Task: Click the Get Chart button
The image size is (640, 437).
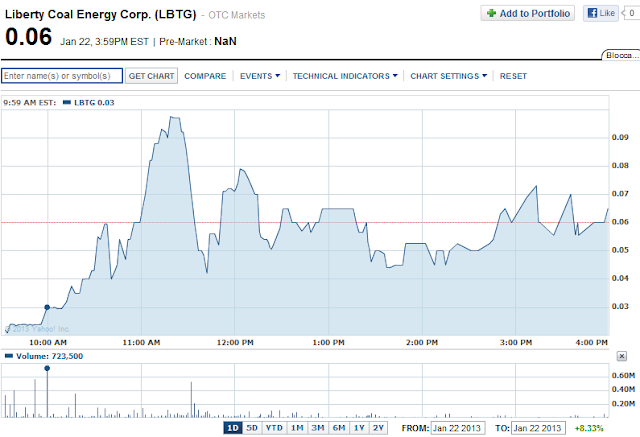Action: tap(151, 76)
